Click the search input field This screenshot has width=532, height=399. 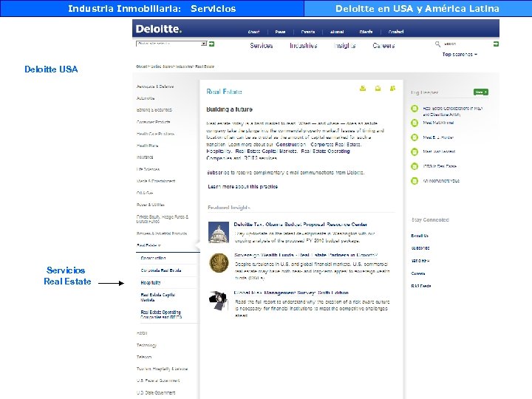pyautogui.click(x=466, y=44)
